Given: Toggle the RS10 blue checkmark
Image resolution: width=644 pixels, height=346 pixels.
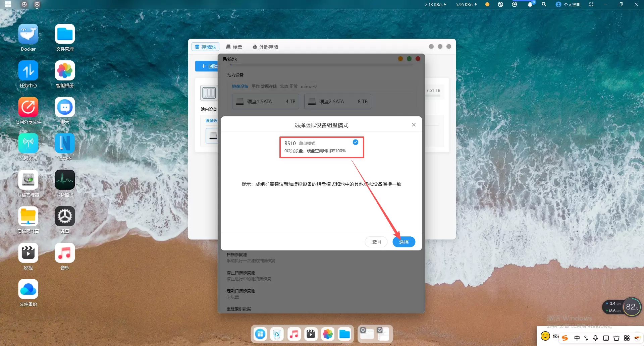Looking at the screenshot, I should 356,142.
